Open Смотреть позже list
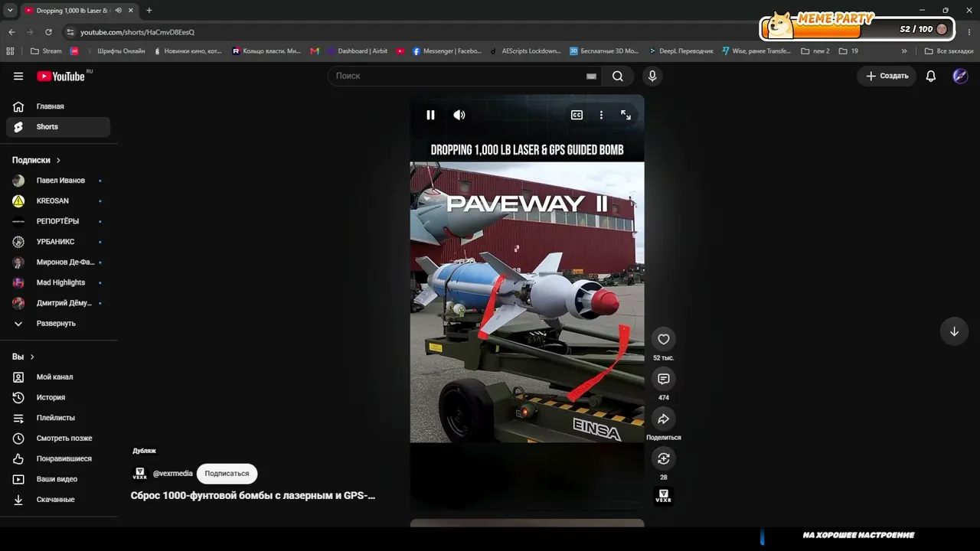Image resolution: width=980 pixels, height=551 pixels. click(58, 439)
